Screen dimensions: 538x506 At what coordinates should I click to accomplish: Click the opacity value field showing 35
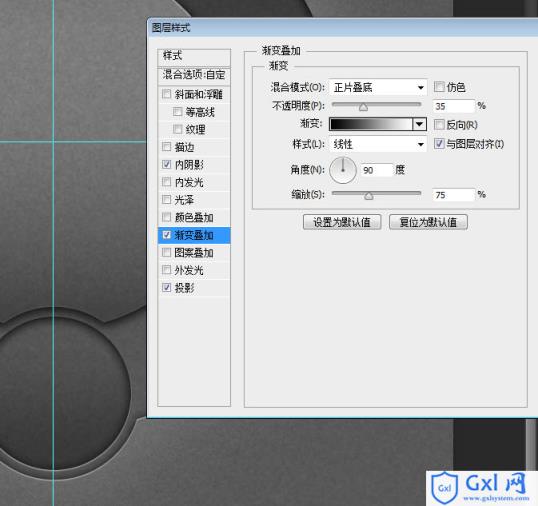pos(454,106)
